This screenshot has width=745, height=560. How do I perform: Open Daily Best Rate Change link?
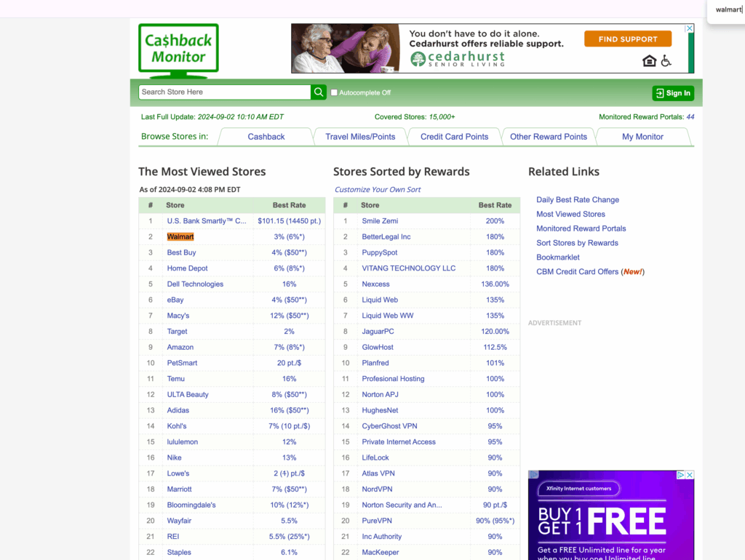(x=578, y=200)
